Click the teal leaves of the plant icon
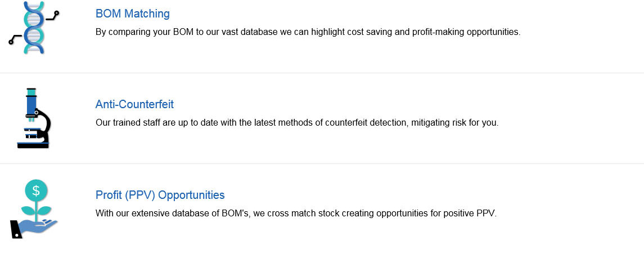The image size is (644, 271). (x=36, y=211)
